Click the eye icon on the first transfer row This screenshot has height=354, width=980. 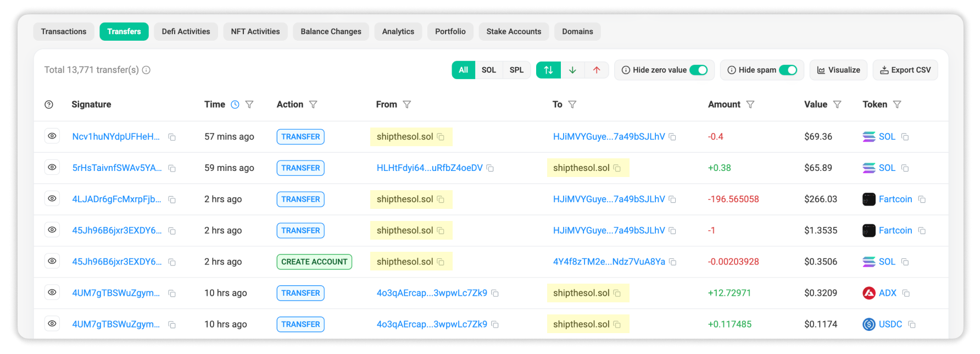coord(52,136)
